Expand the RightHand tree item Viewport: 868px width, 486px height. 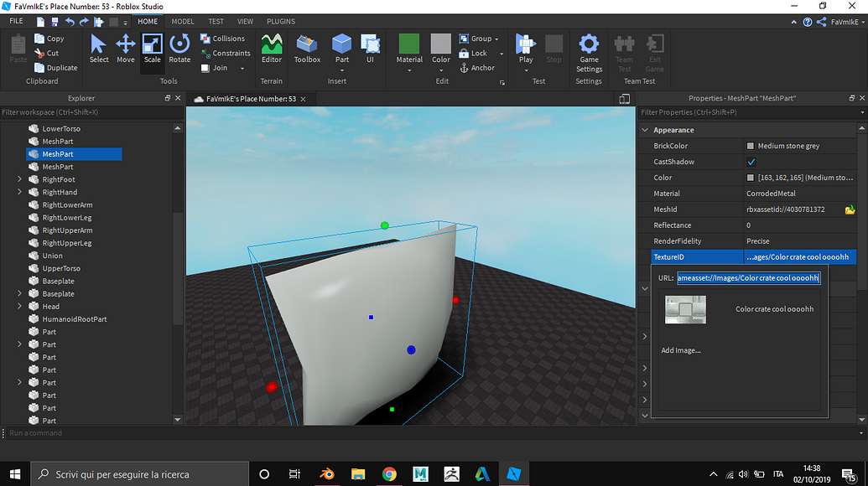pos(20,192)
